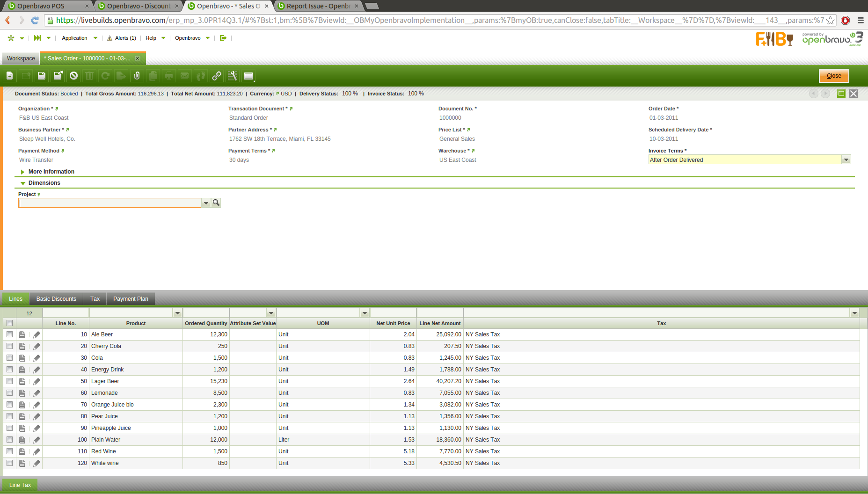Maximize form with green square icon
Viewport: 868px width, 494px height.
click(841, 94)
